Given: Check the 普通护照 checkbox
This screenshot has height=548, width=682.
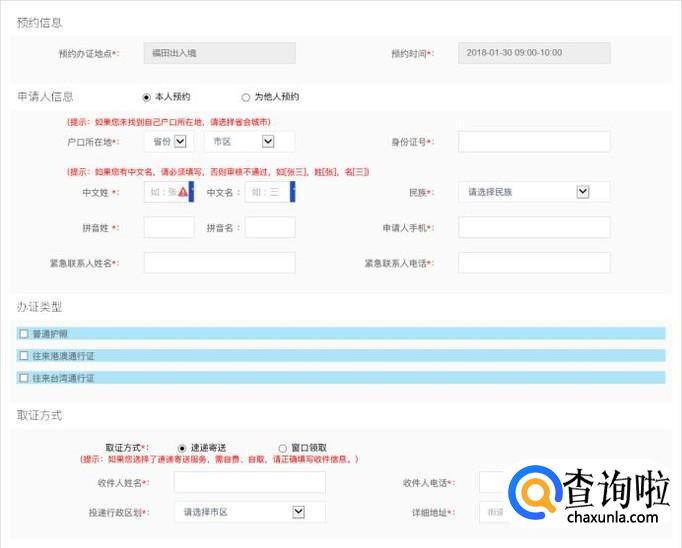Looking at the screenshot, I should click(x=24, y=333).
